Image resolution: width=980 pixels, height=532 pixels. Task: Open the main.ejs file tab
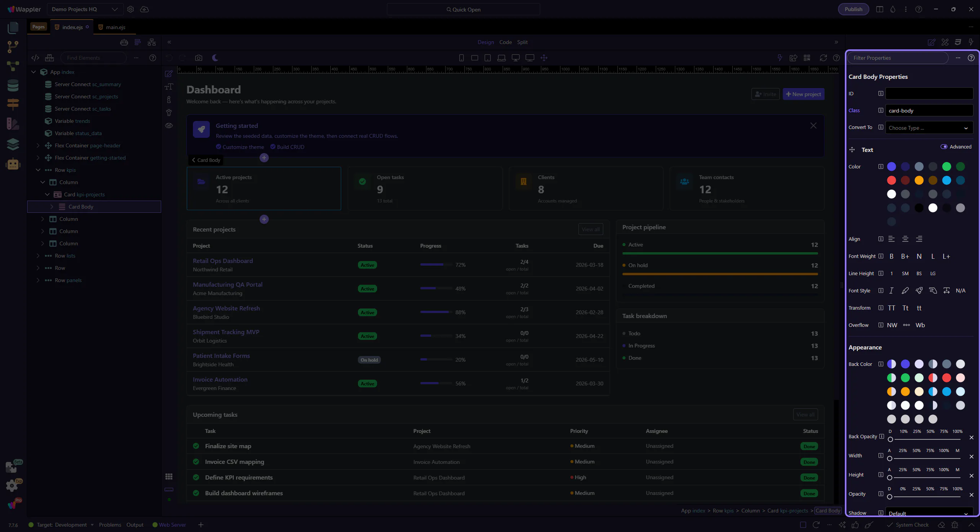[x=115, y=27]
